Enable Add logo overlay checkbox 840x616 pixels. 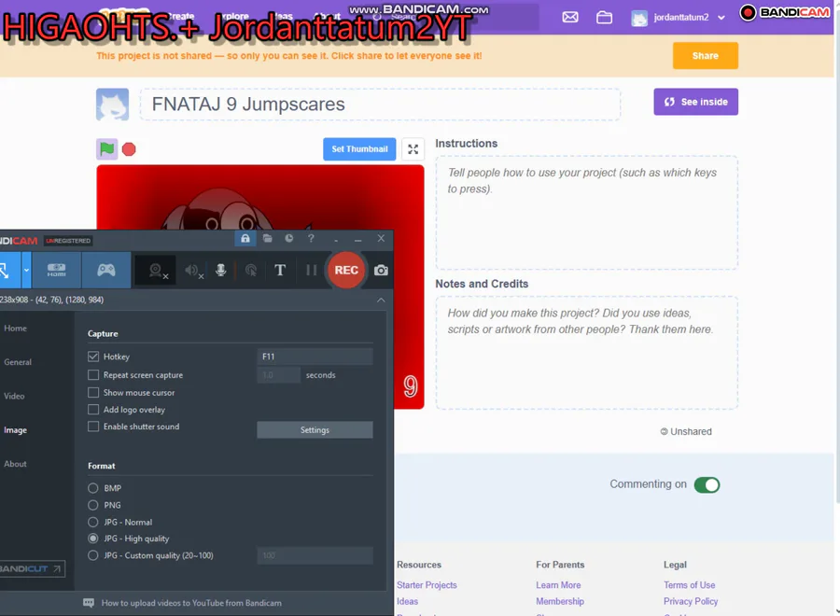93,410
